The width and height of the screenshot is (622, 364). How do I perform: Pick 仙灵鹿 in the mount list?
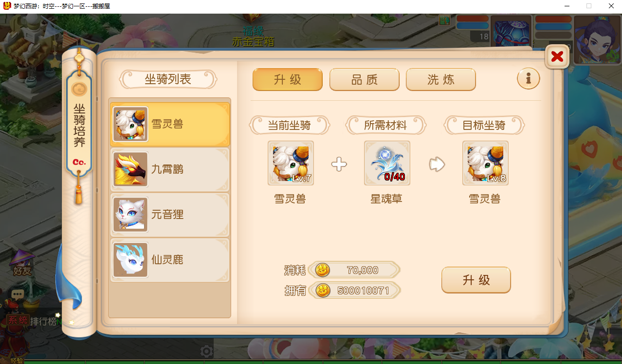coord(170,260)
